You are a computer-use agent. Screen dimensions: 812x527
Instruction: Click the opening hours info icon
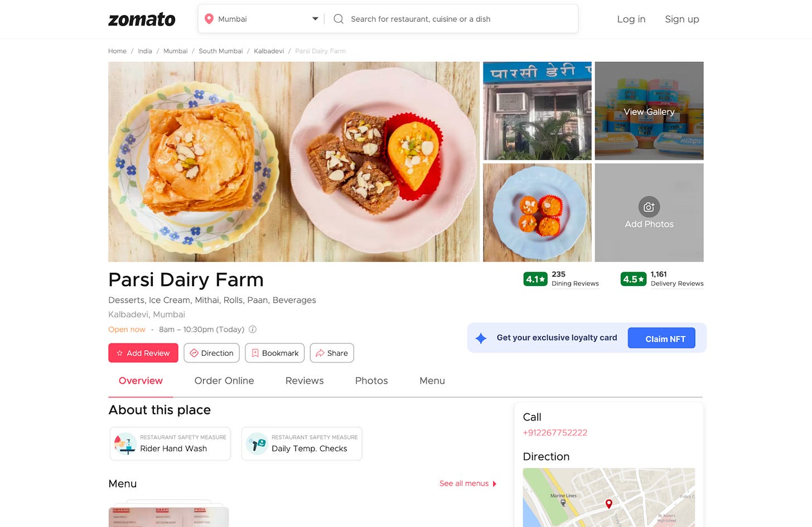253,330
